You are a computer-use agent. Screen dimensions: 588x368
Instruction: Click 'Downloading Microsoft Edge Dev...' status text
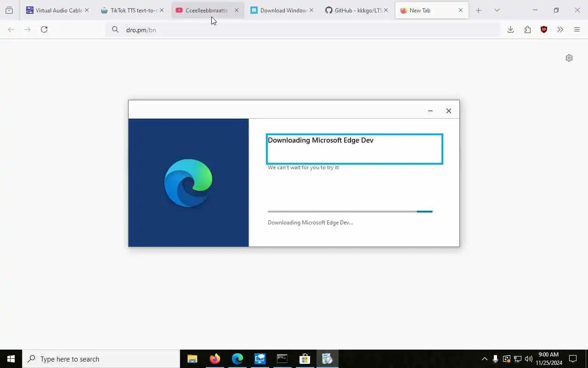311,223
